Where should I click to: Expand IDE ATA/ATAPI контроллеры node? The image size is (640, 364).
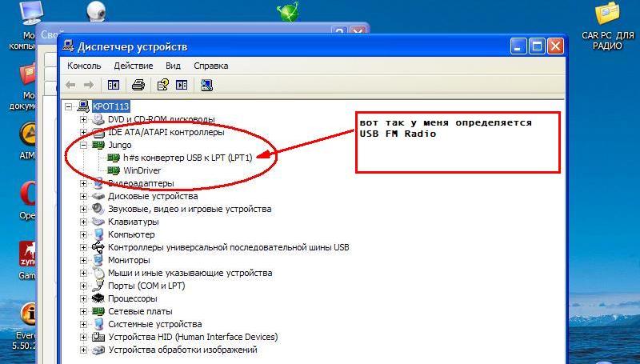click(84, 132)
